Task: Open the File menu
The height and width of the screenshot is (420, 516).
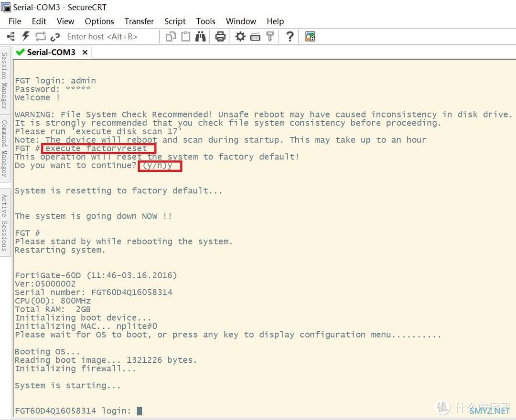Action: coord(15,21)
